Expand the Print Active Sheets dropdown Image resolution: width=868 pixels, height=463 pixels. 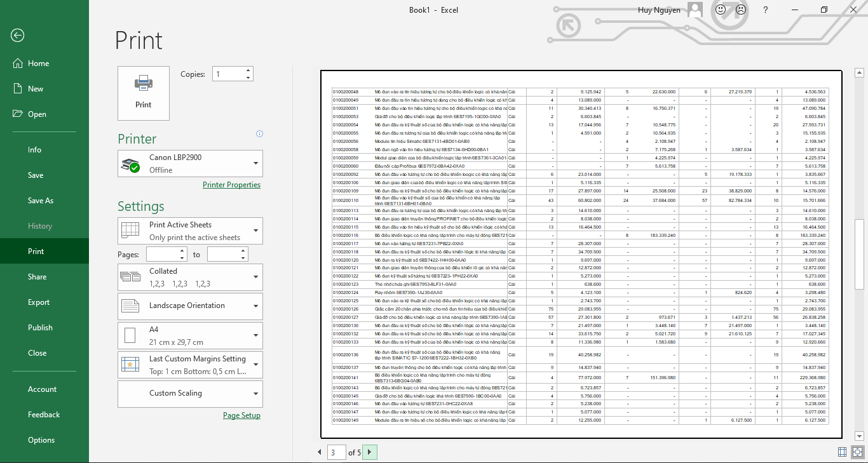tap(190, 231)
